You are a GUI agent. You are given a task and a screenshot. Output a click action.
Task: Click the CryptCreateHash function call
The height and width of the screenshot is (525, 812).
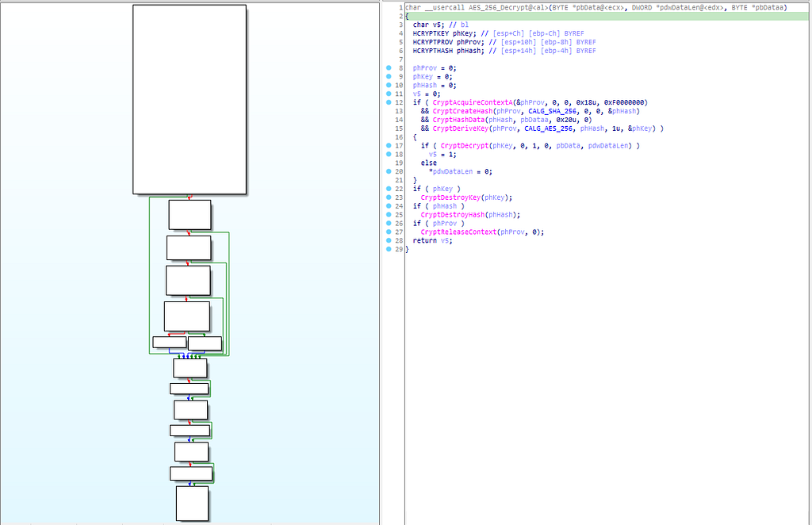(x=462, y=111)
